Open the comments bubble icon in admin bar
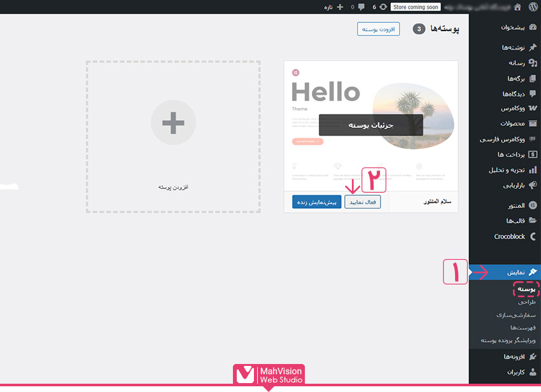This screenshot has width=541, height=392. point(362,7)
